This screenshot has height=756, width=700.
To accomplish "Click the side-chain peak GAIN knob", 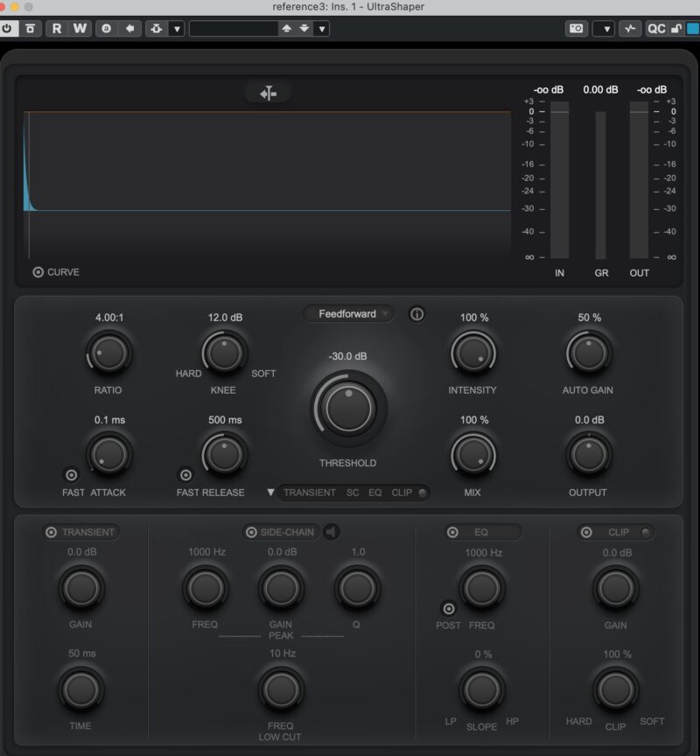I will [281, 588].
